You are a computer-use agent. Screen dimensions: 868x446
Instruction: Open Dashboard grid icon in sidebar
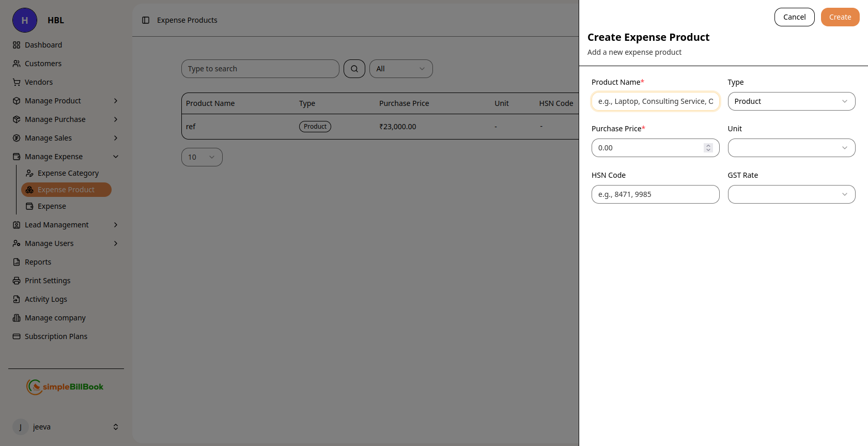pyautogui.click(x=17, y=45)
